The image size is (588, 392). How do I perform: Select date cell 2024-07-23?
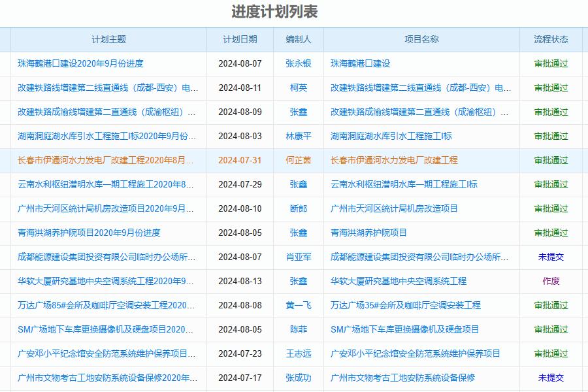240,353
